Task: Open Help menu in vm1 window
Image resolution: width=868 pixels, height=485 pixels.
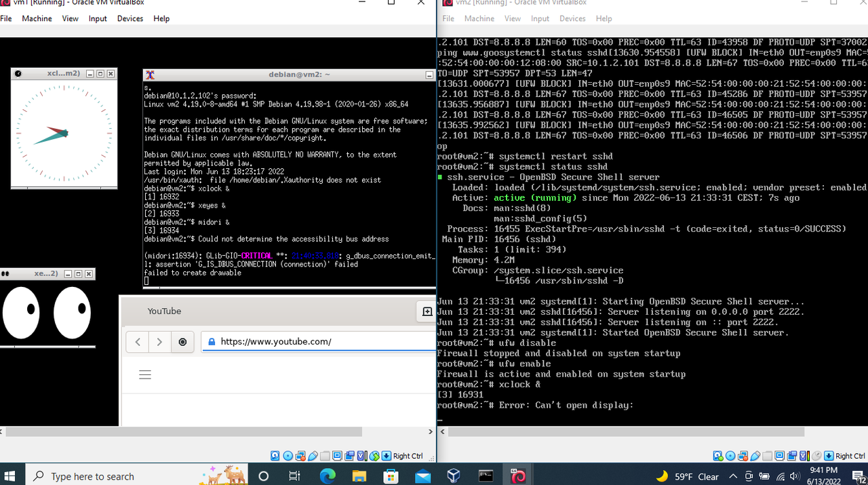Action: click(x=161, y=18)
